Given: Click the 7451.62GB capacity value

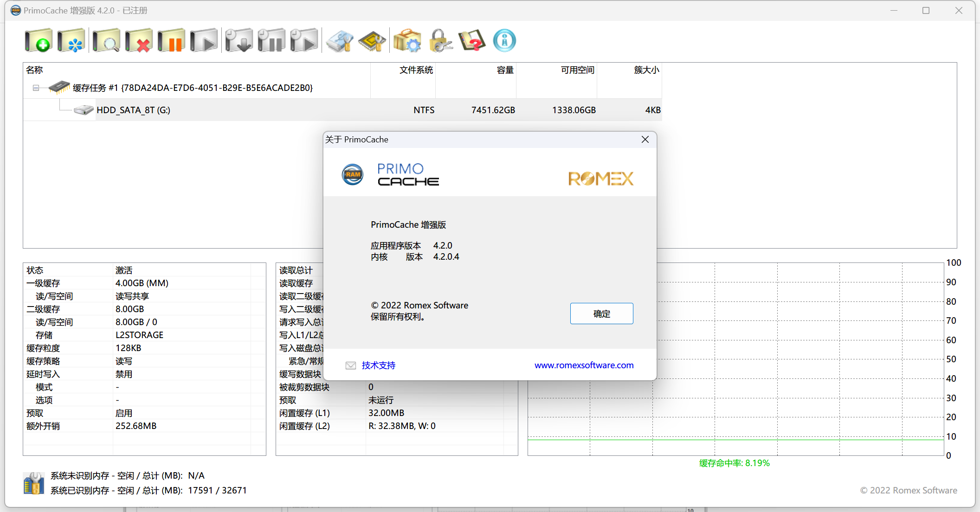Looking at the screenshot, I should click(493, 110).
